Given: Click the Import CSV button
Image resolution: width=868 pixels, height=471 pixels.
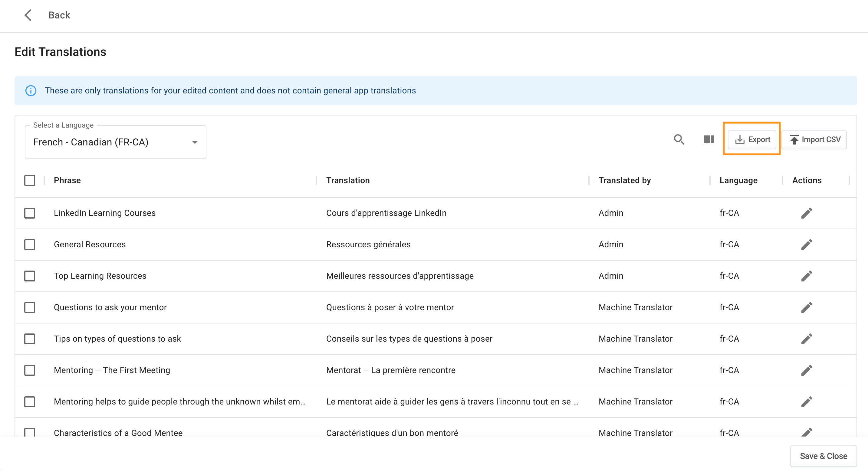Looking at the screenshot, I should coord(814,139).
